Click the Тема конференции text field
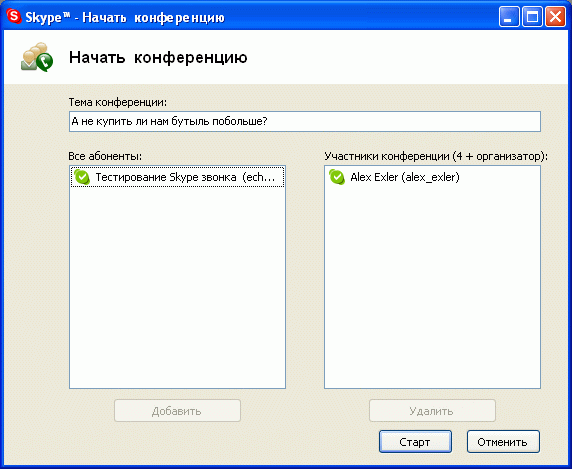Screen dimensions: 572x469 pyautogui.click(x=305, y=121)
